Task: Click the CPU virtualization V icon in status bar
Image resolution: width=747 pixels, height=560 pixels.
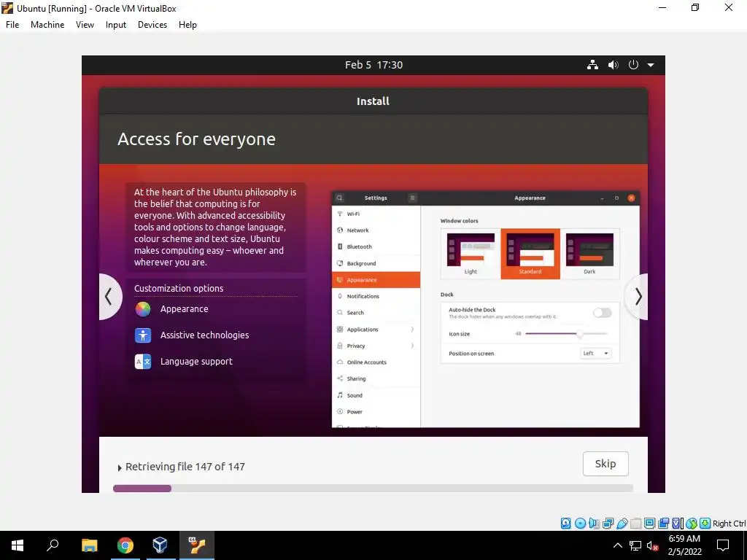Action: point(677,524)
